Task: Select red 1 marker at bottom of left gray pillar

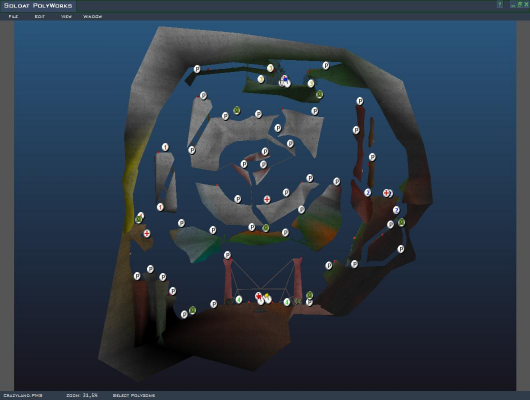Action: point(160,207)
